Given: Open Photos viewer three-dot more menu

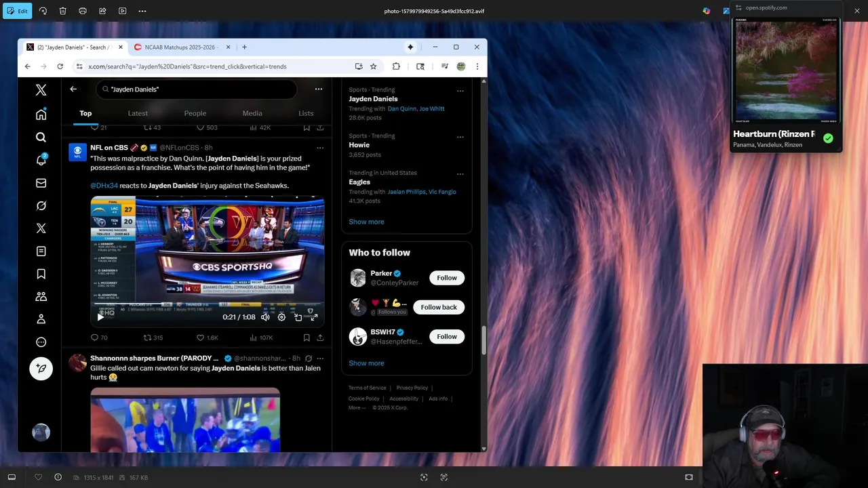Looking at the screenshot, I should pos(142,11).
